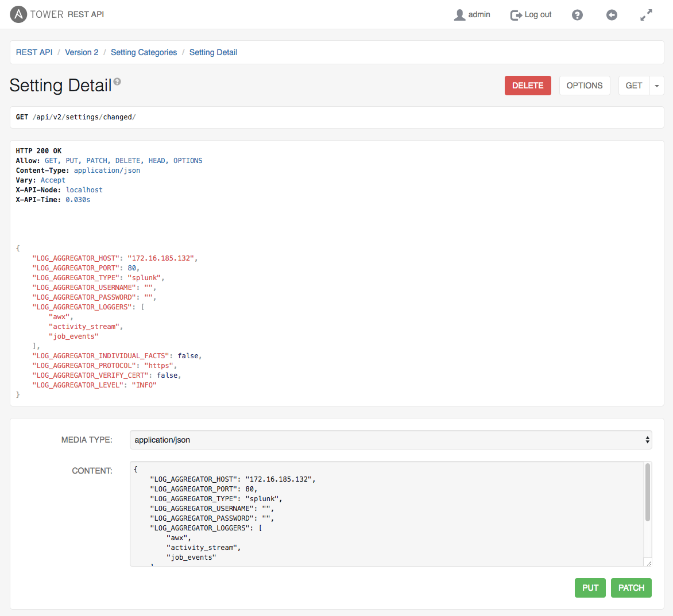Screen dimensions: 673x616
Task: Open the REST API breadcrumb
Action: coord(34,52)
